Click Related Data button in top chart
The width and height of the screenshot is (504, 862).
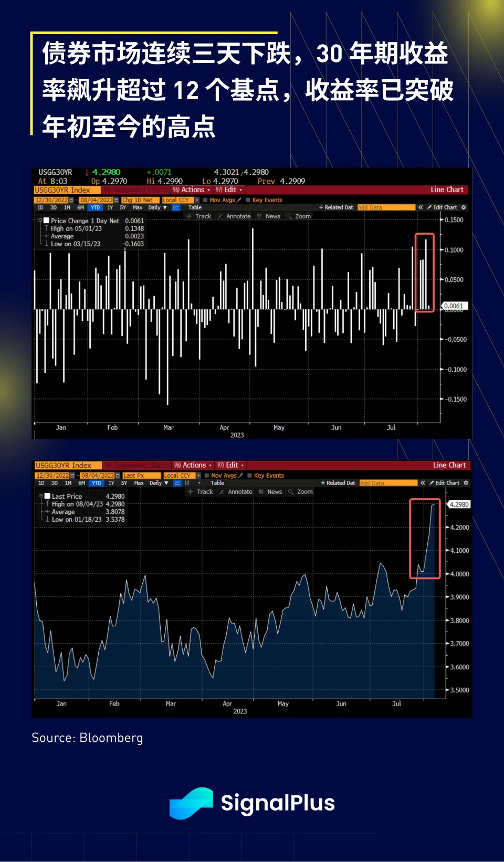pos(337,207)
